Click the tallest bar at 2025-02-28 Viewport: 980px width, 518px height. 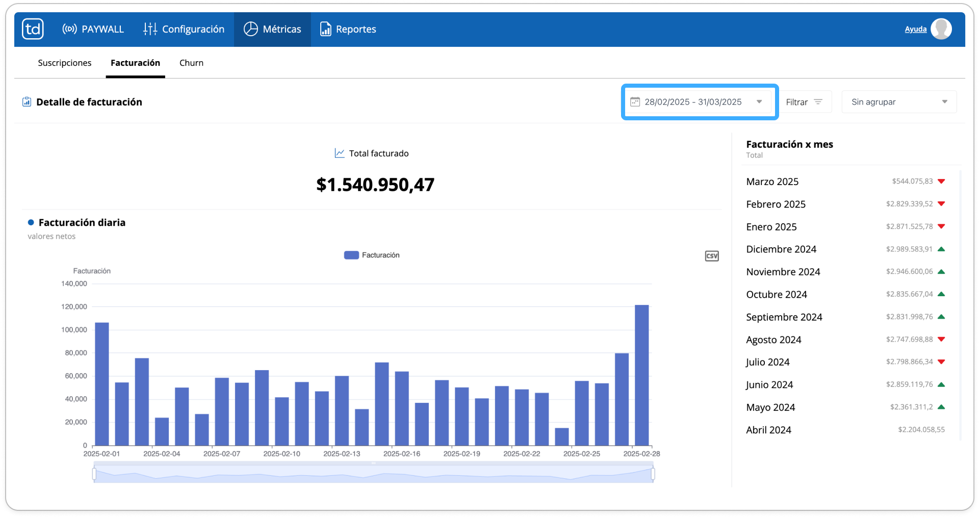pos(641,375)
